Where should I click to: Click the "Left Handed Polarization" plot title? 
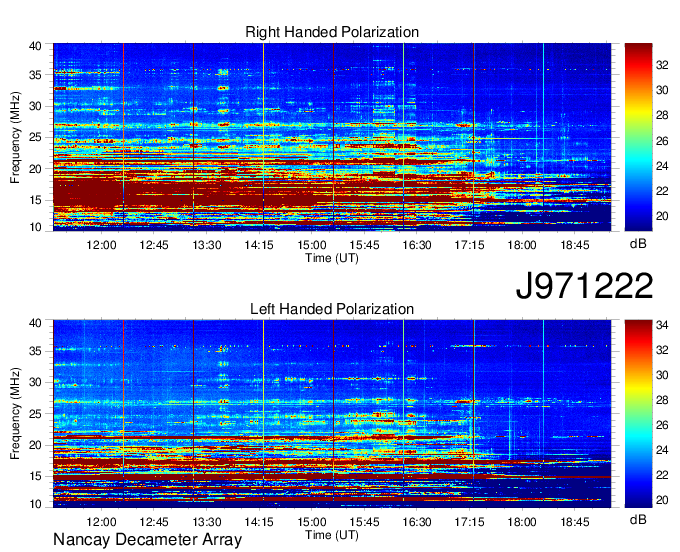332,309
